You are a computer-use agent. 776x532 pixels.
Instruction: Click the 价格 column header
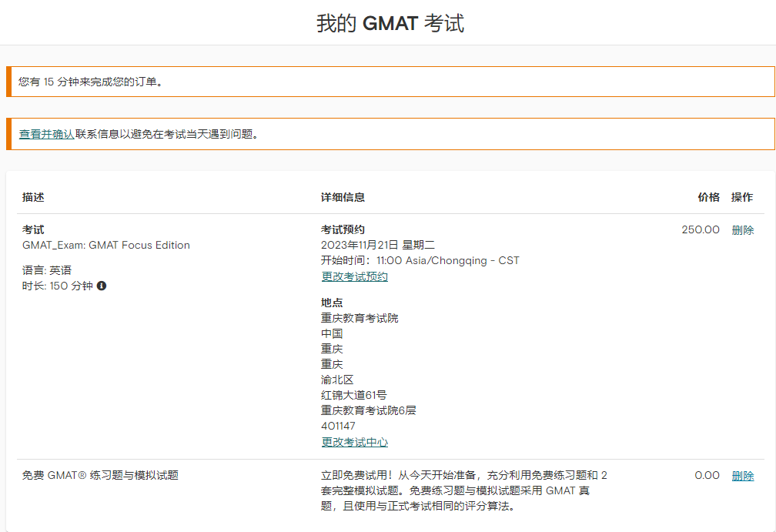[x=709, y=197]
